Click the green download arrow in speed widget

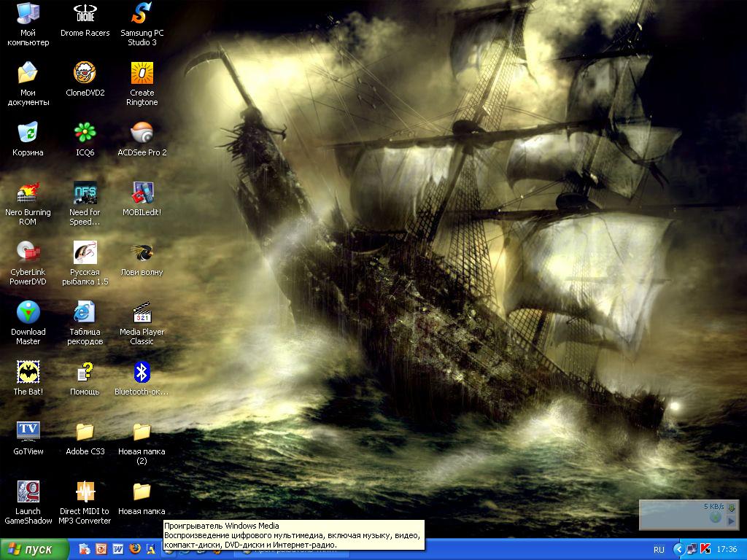click(732, 507)
